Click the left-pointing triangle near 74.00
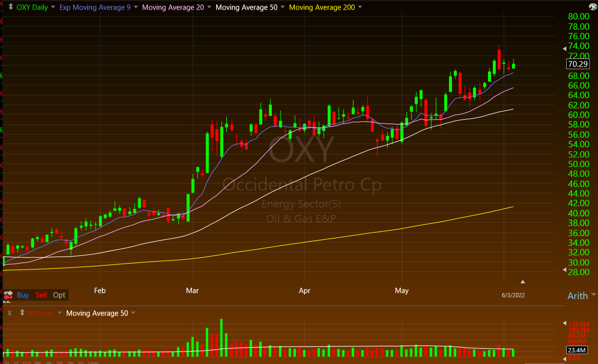 pyautogui.click(x=564, y=49)
